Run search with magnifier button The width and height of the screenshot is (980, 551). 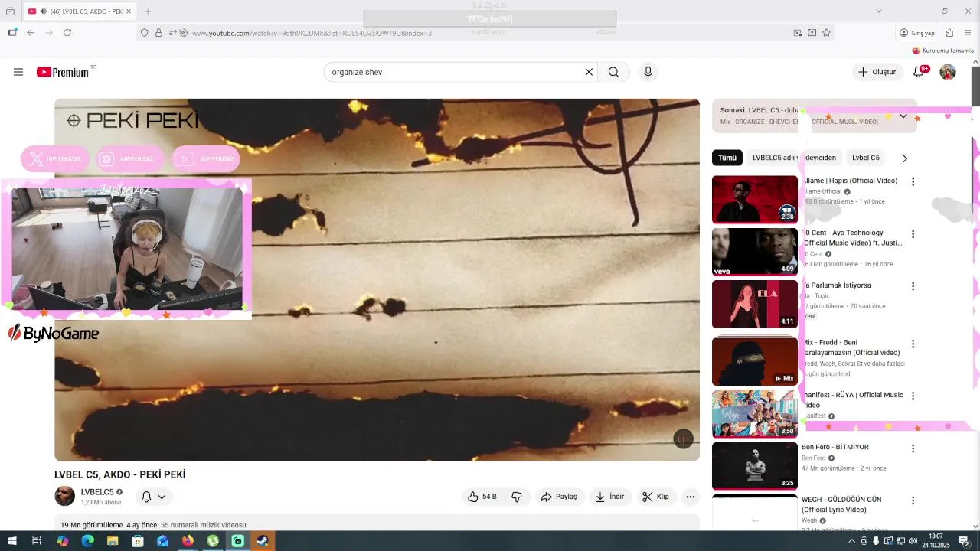[613, 72]
